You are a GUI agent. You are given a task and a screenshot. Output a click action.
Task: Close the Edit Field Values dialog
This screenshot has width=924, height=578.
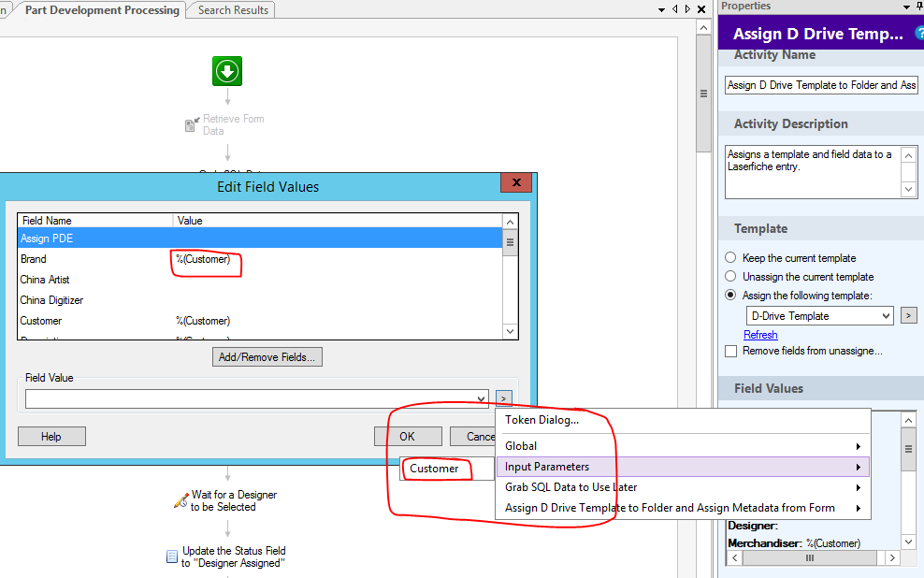click(x=516, y=182)
